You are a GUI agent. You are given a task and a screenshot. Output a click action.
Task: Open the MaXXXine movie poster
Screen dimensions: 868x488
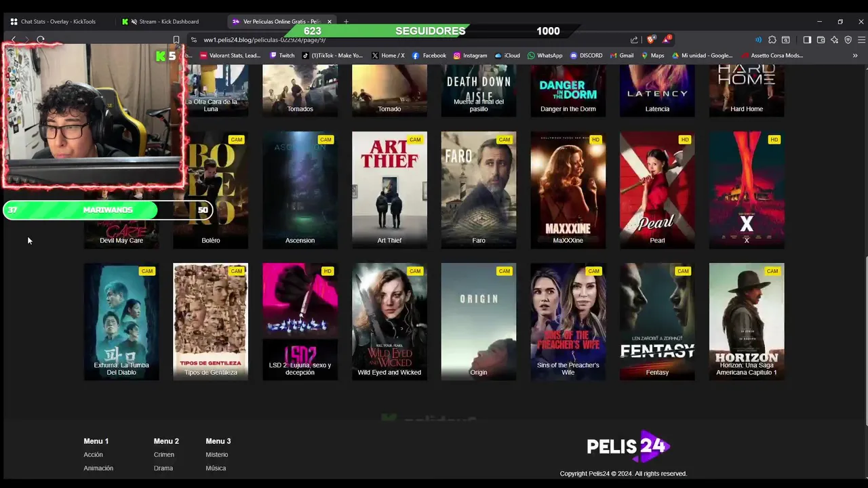coord(568,190)
